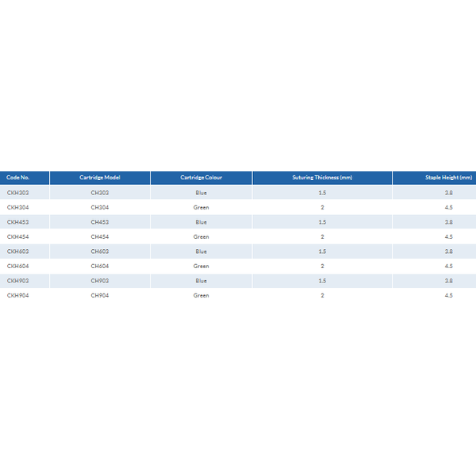Click staple height "4.5" in CKH904 row
This screenshot has width=476, height=476.
click(x=449, y=295)
